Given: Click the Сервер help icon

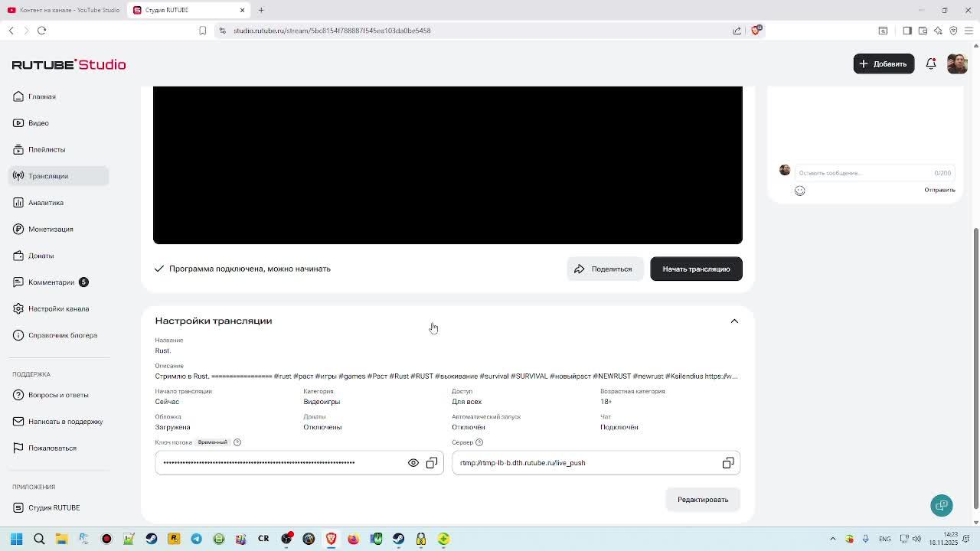Looking at the screenshot, I should click(x=479, y=442).
